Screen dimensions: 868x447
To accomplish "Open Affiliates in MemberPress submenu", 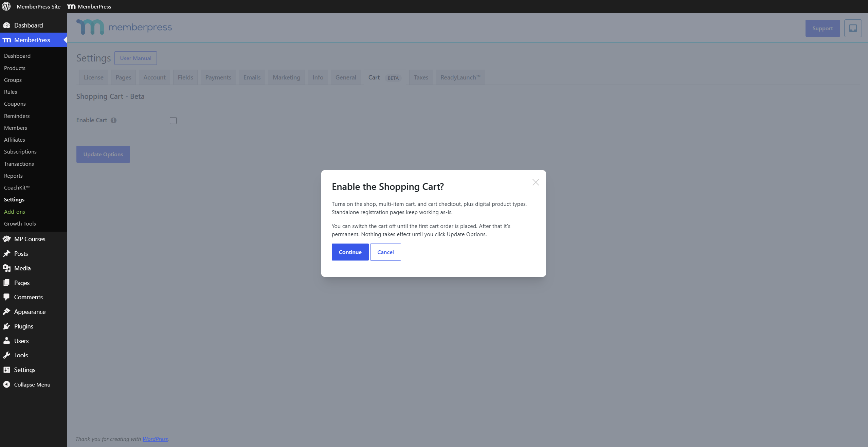I will point(15,140).
